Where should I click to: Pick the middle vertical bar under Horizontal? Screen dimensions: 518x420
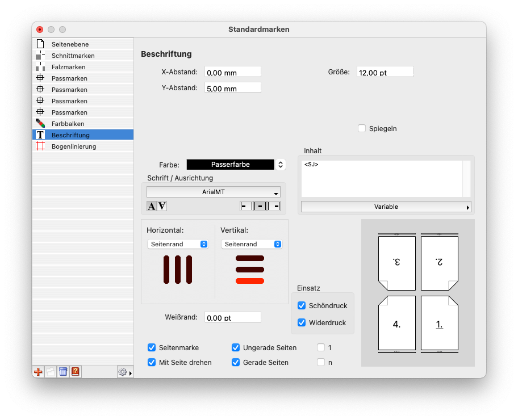pyautogui.click(x=178, y=270)
